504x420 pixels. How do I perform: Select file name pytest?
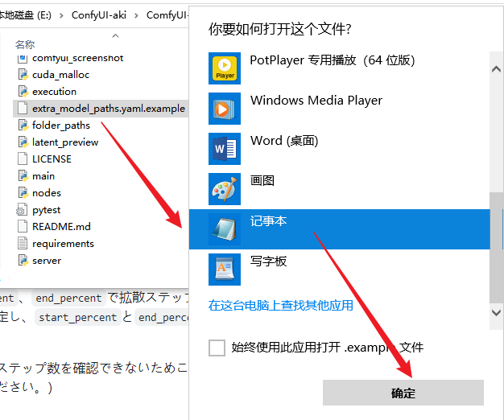coord(46,210)
